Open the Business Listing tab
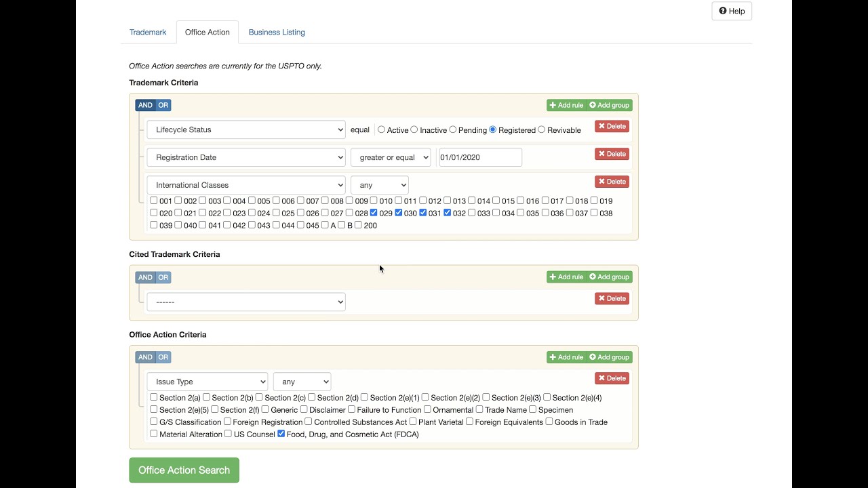The height and width of the screenshot is (488, 868). (x=277, y=32)
